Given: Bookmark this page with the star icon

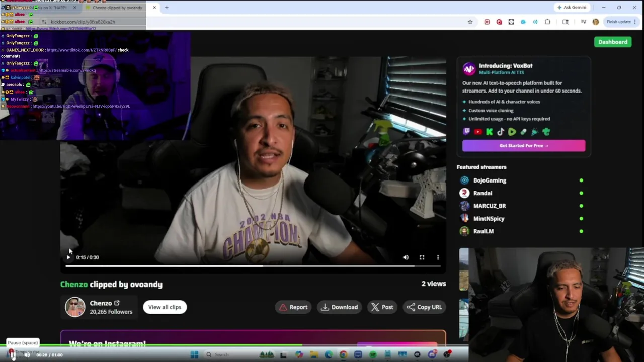Looking at the screenshot, I should (470, 22).
